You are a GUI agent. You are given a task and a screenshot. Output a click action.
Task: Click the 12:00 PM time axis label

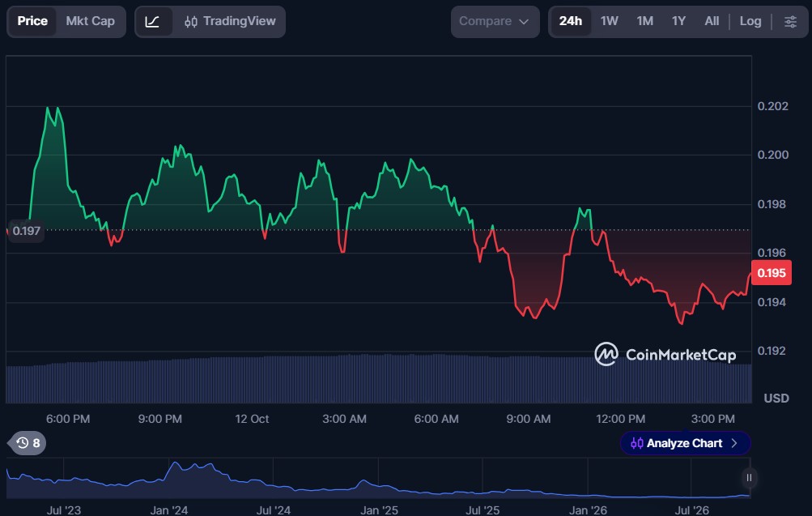(620, 419)
